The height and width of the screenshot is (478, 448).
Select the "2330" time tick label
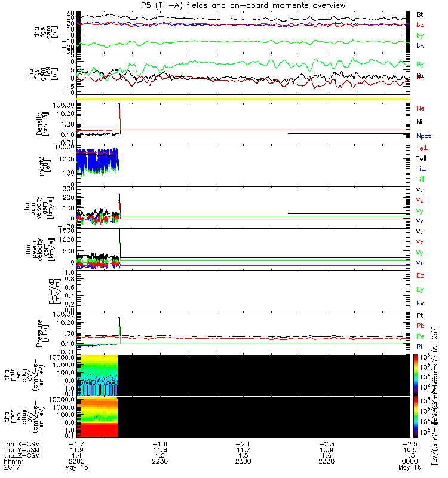click(326, 461)
